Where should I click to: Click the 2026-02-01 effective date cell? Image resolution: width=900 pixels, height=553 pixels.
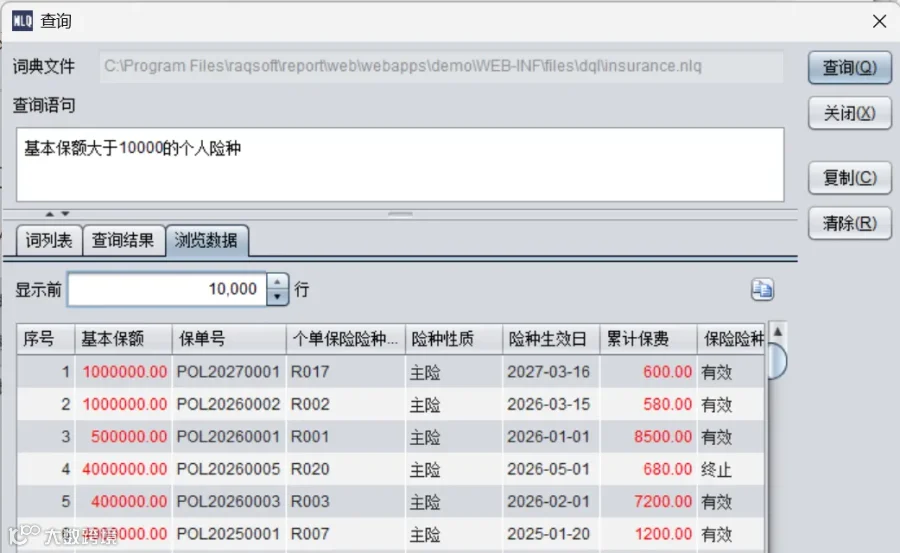pyautogui.click(x=551, y=501)
